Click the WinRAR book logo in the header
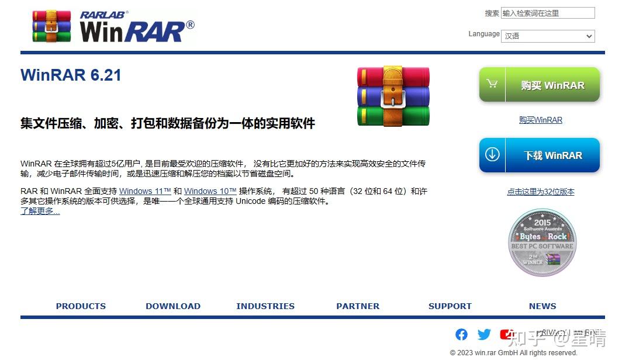The width and height of the screenshot is (622, 364). click(51, 26)
